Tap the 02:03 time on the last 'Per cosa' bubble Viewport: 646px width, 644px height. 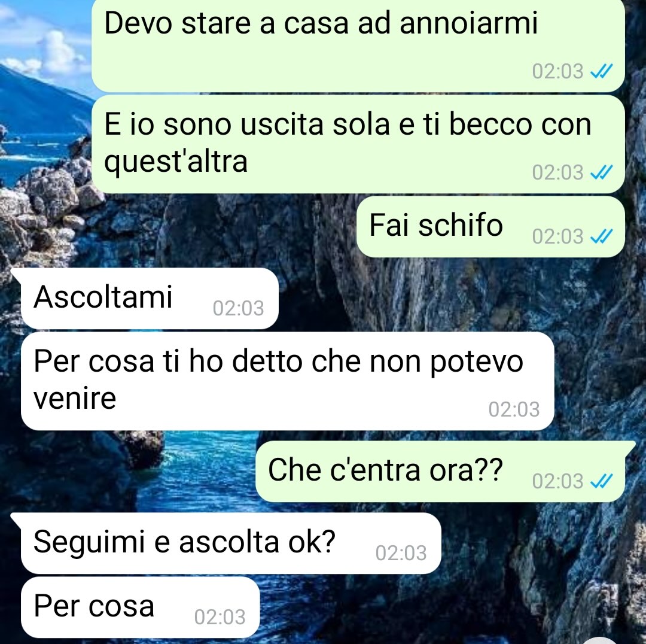click(x=220, y=617)
